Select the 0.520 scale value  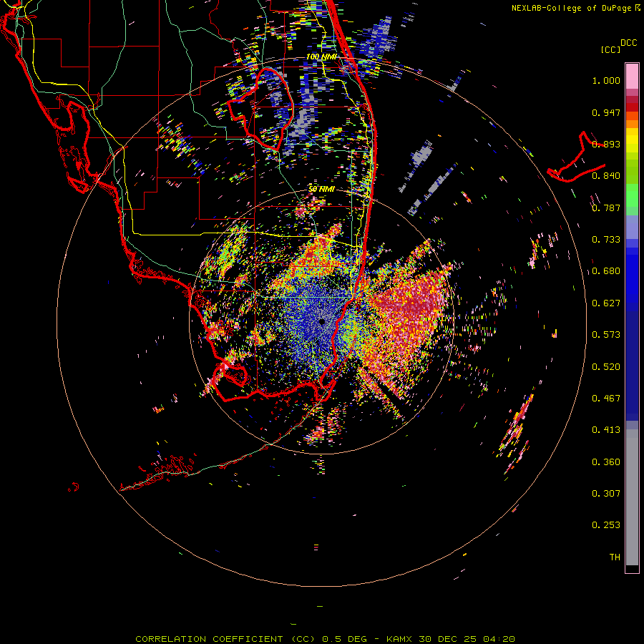[x=606, y=367]
